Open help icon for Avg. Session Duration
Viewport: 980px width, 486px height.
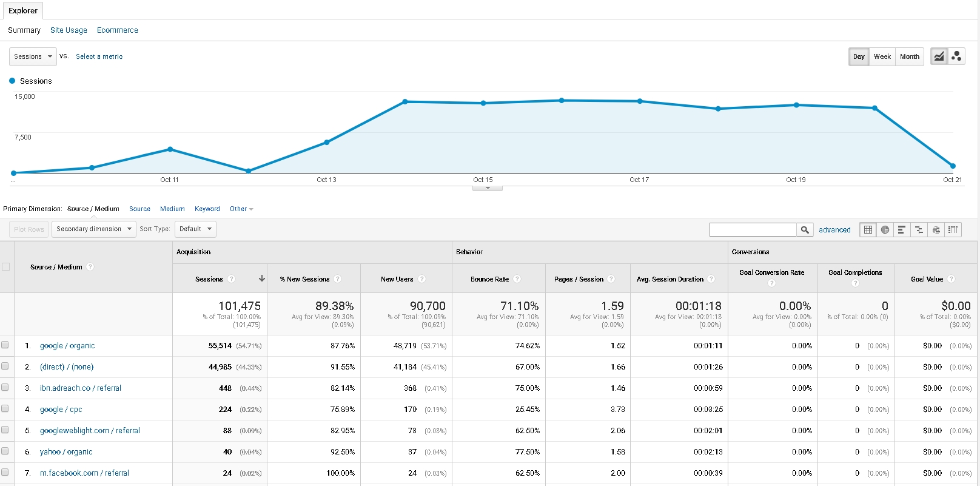point(711,279)
